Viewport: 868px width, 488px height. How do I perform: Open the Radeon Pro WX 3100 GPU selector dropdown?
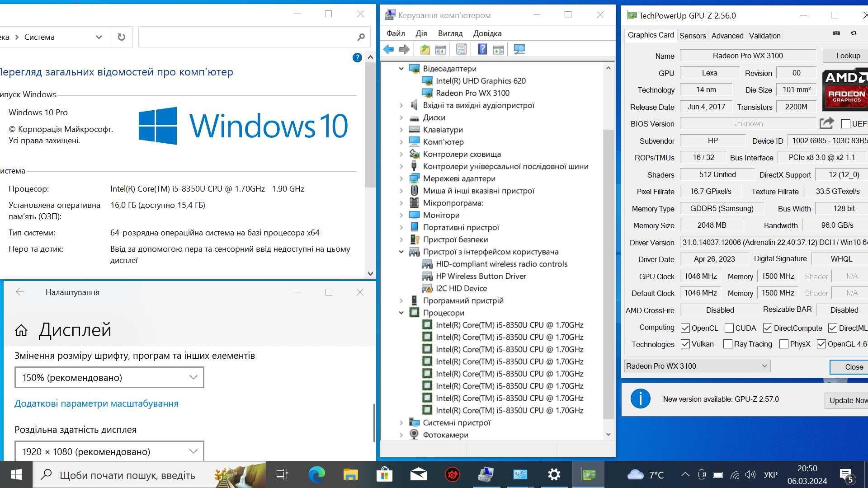[x=697, y=366]
